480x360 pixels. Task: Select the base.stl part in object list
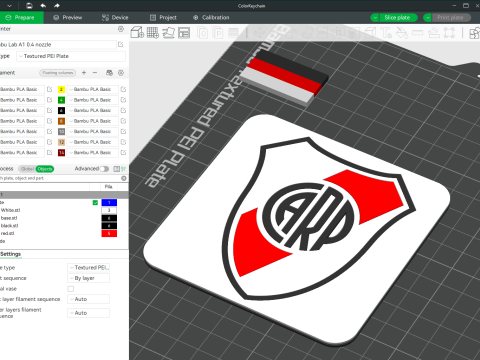(9, 218)
